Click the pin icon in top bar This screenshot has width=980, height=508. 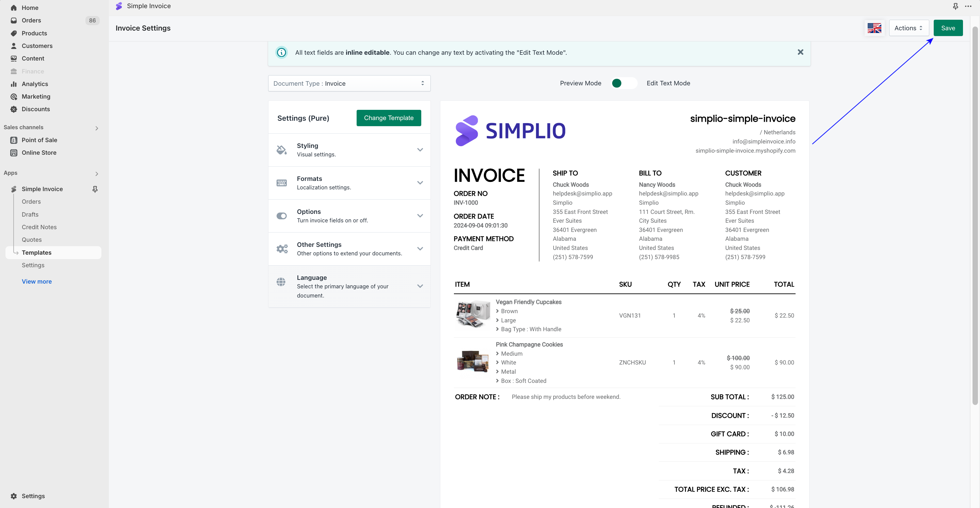click(955, 6)
